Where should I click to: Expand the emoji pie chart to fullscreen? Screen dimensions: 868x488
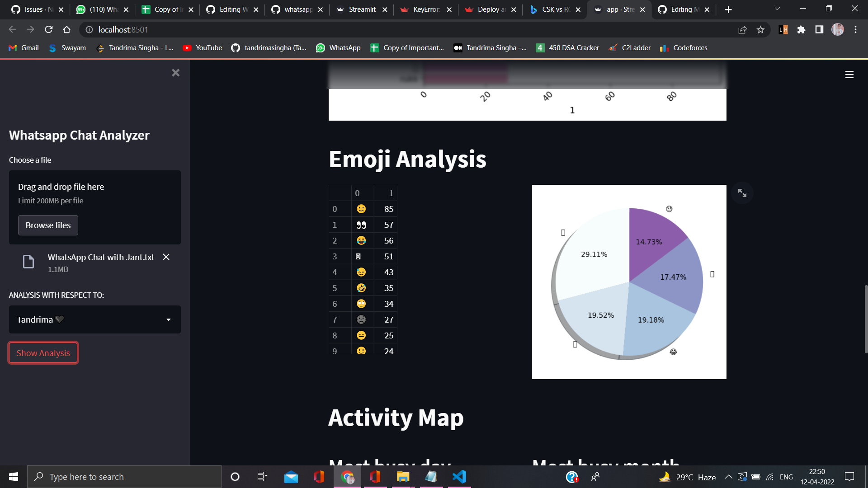(742, 192)
